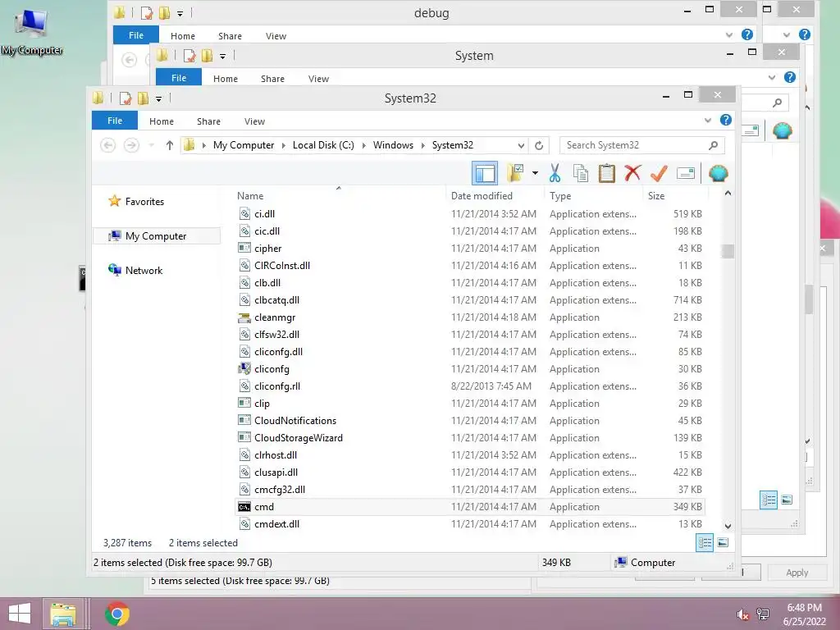Click the blue shell icon in System32 toolbar
840x630 pixels.
tap(719, 173)
